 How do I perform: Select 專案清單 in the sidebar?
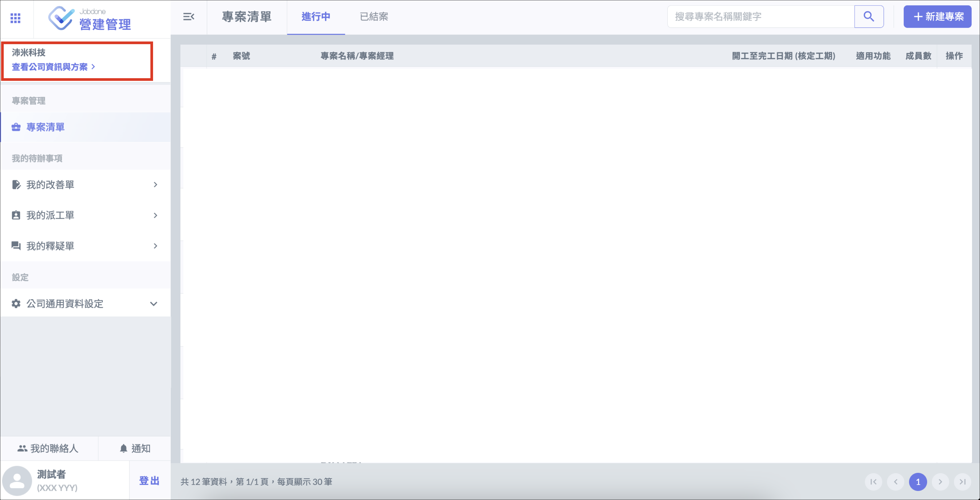click(x=46, y=127)
